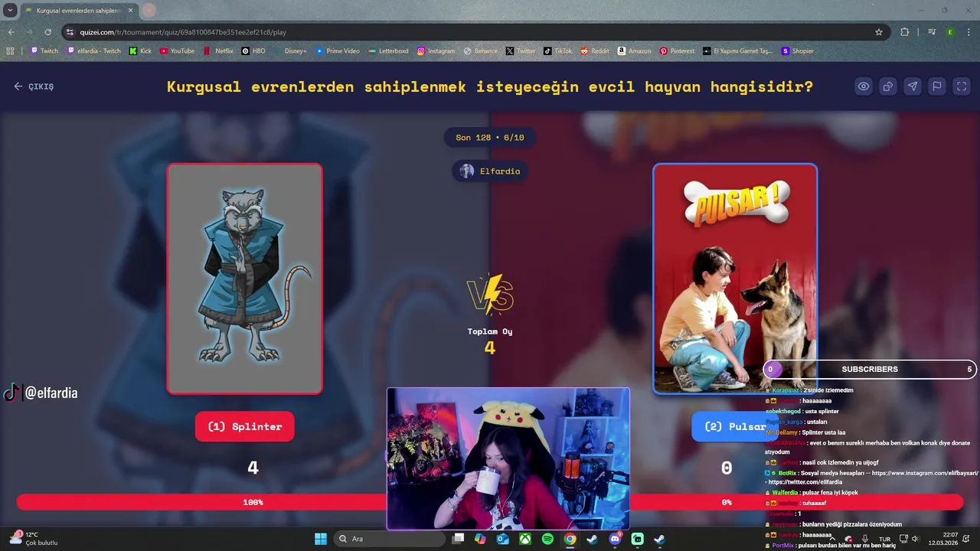The height and width of the screenshot is (551, 980).
Task: Toggle the eye visibility icon in quiz header
Action: click(864, 86)
